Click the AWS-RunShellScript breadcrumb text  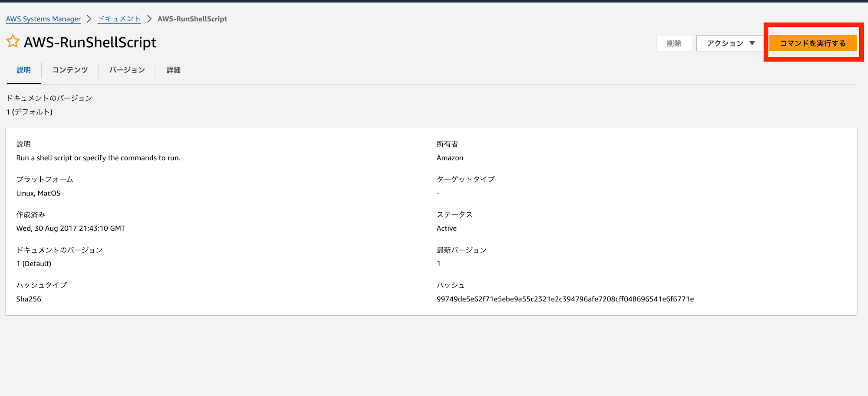[192, 19]
